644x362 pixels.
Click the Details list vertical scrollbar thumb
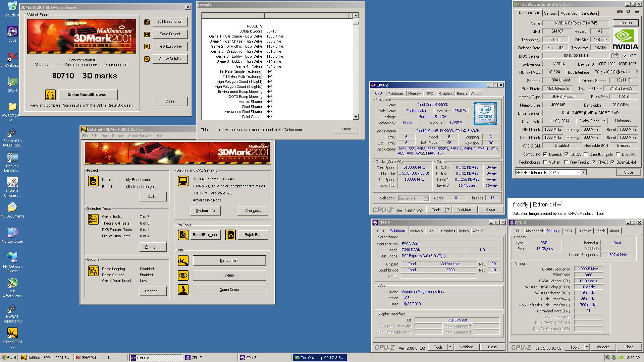pyautogui.click(x=356, y=23)
